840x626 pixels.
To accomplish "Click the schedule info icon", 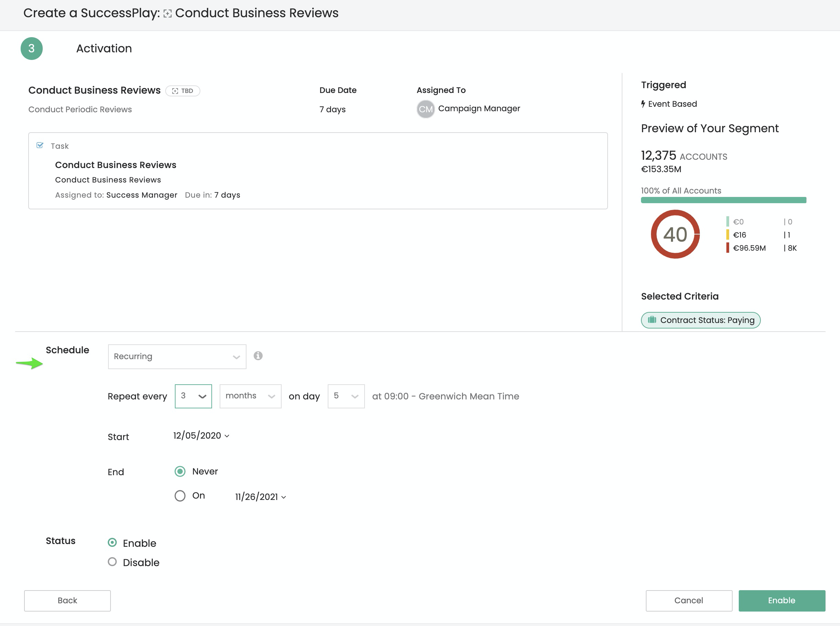I will [258, 356].
